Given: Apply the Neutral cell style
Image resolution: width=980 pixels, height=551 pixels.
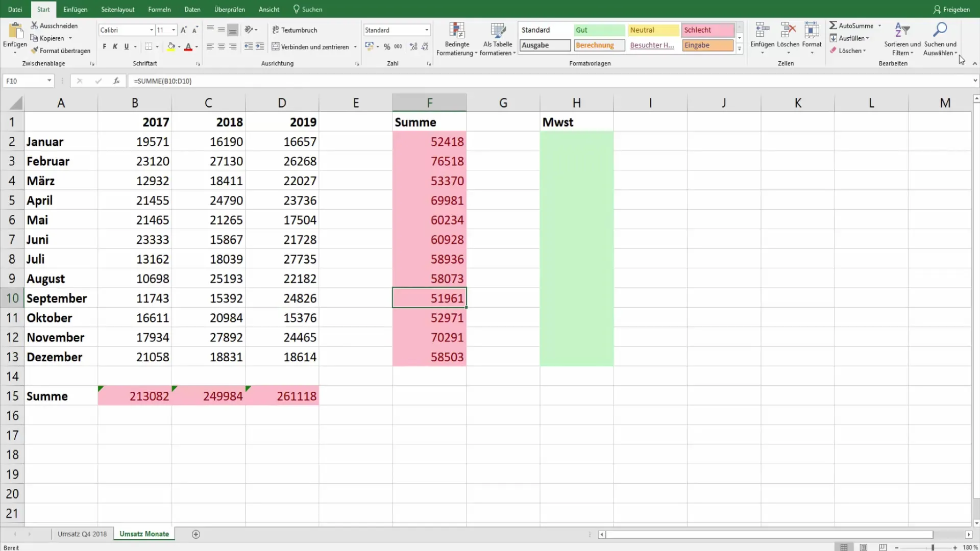Looking at the screenshot, I should pos(654,30).
